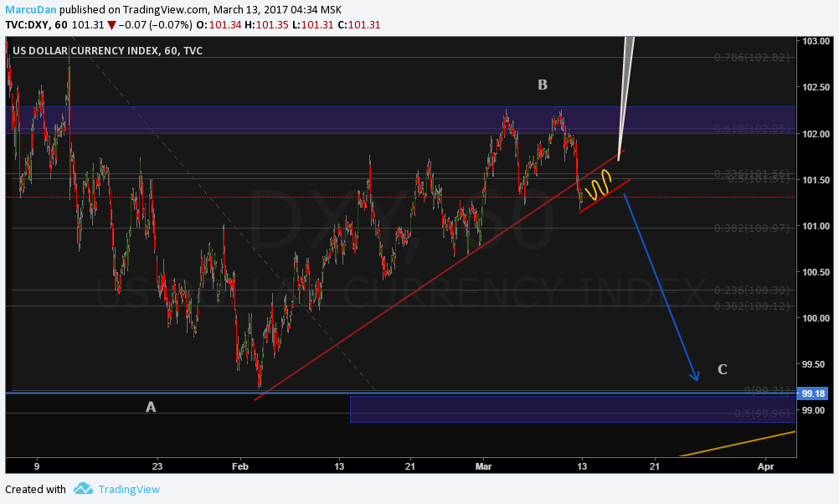Click the 102.00 price axis label
839x504 pixels.
[x=816, y=134]
